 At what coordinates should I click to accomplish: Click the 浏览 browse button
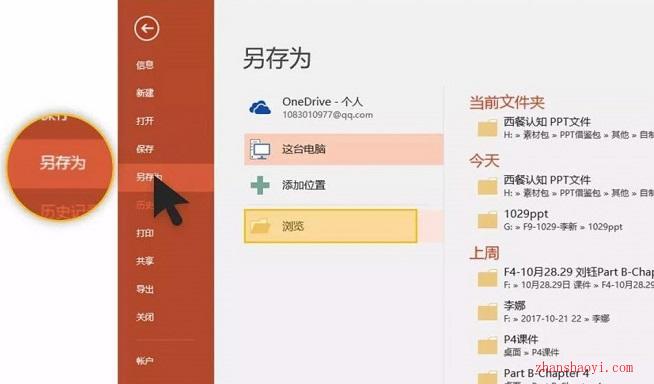coord(330,226)
